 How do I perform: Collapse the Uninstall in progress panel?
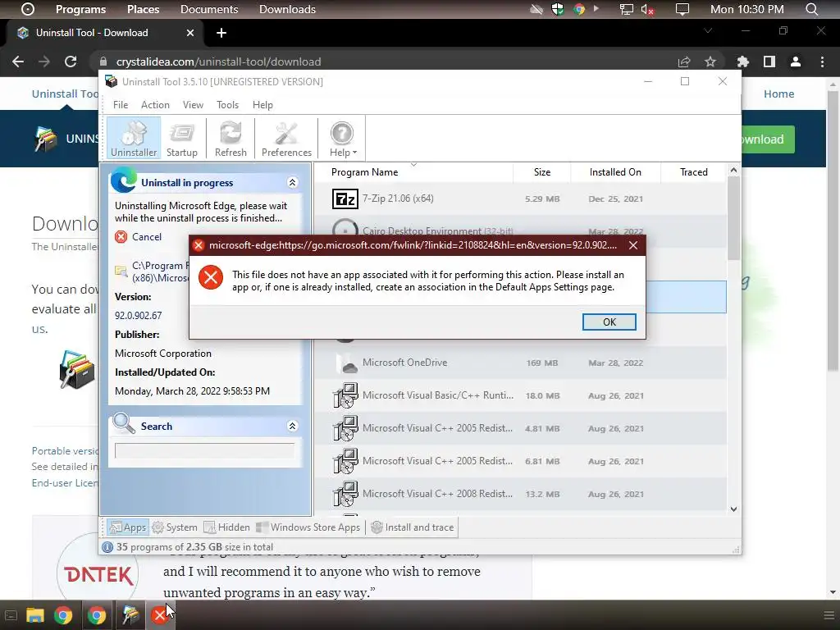pyautogui.click(x=293, y=183)
